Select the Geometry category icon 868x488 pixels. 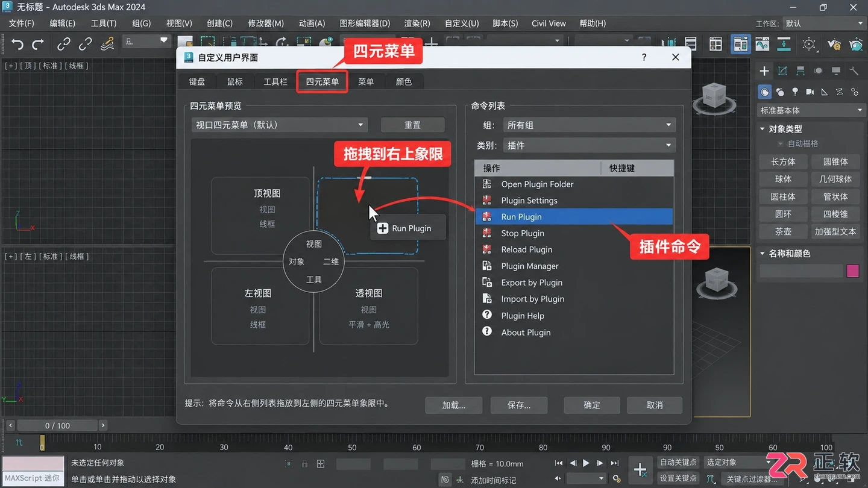point(765,92)
